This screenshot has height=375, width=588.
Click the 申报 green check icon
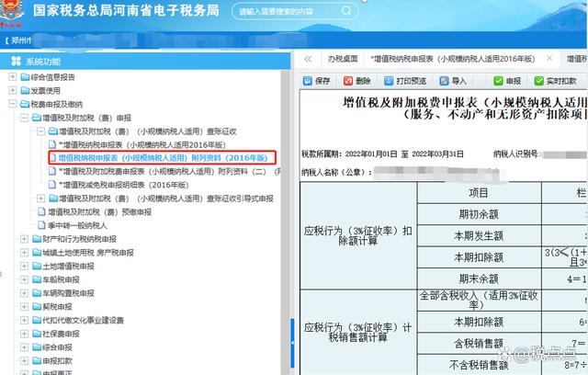(x=498, y=81)
